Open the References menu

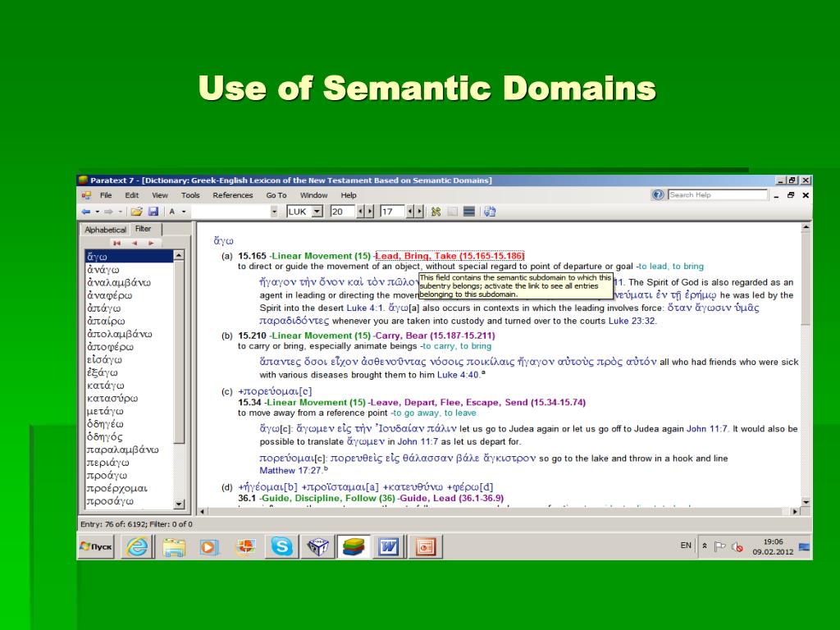(x=232, y=195)
